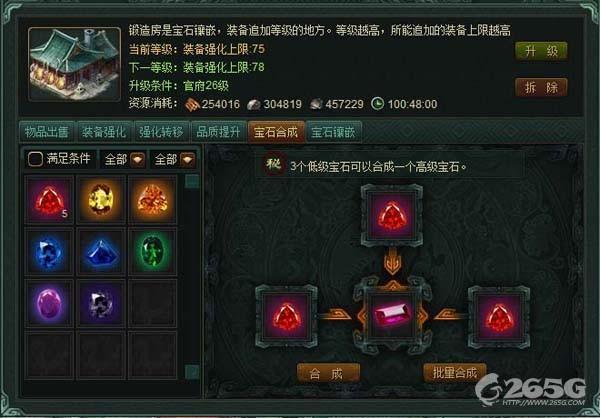Open the 物品出售 tab

click(x=46, y=132)
